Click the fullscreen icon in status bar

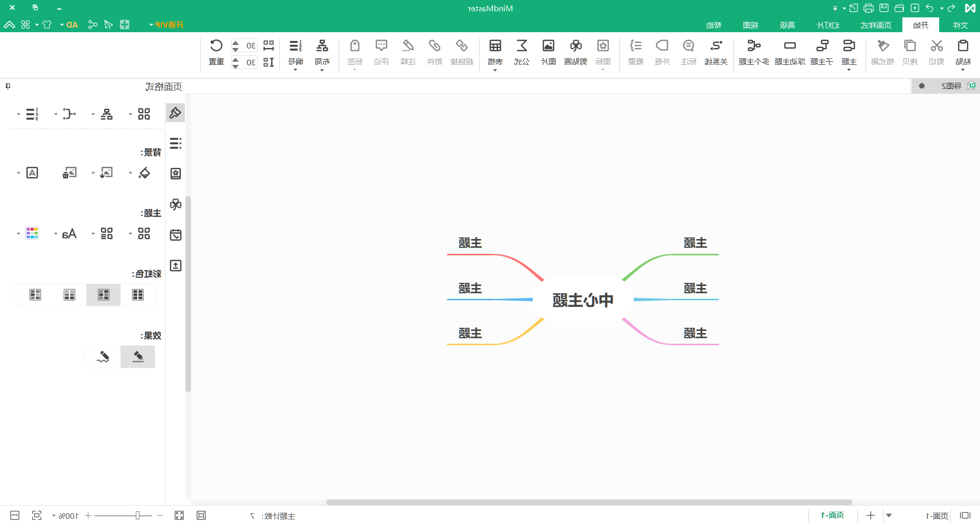179,515
